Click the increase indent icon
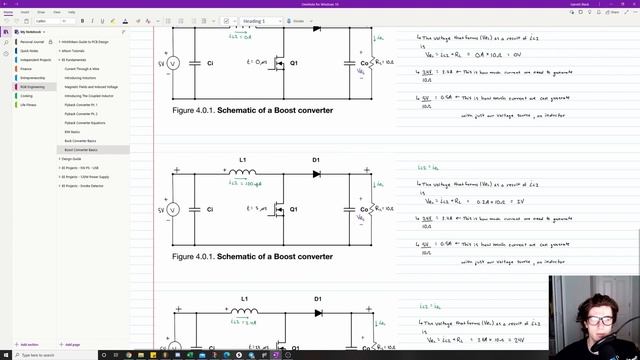Screen dimensions: 640x360 [204, 21]
